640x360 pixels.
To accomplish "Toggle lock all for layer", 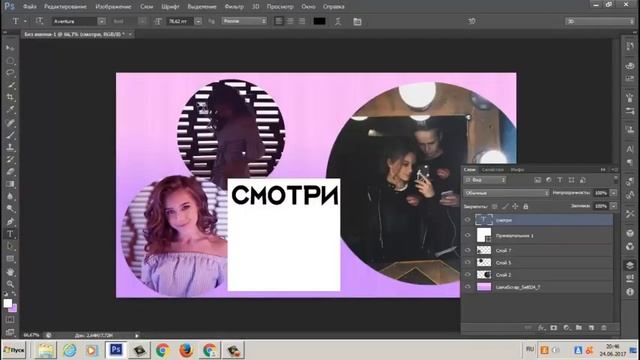I will click(x=526, y=207).
